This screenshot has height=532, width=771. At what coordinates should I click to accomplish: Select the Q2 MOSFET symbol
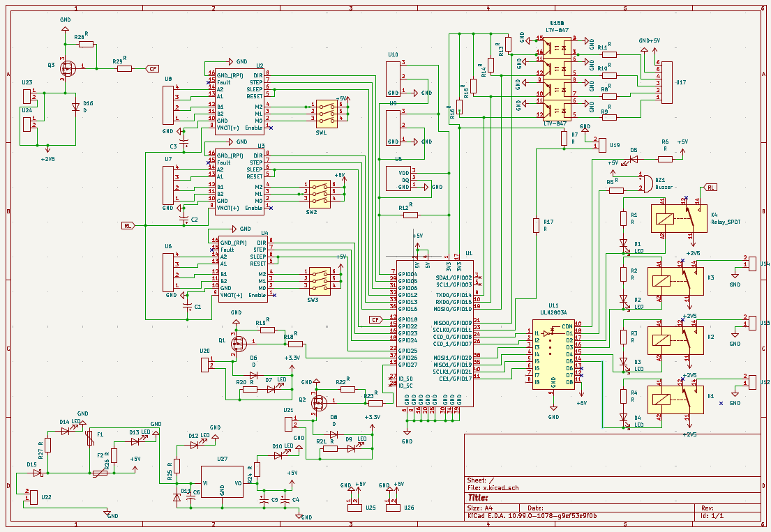tap(320, 403)
